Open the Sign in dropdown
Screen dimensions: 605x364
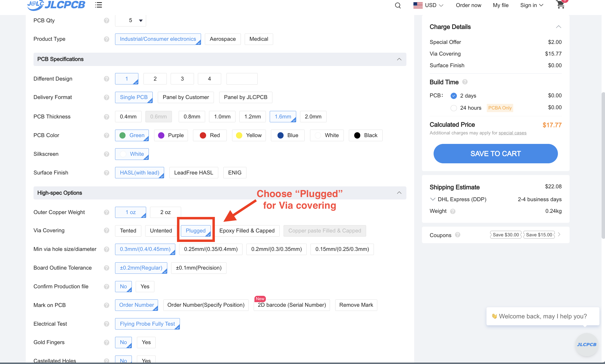click(532, 5)
